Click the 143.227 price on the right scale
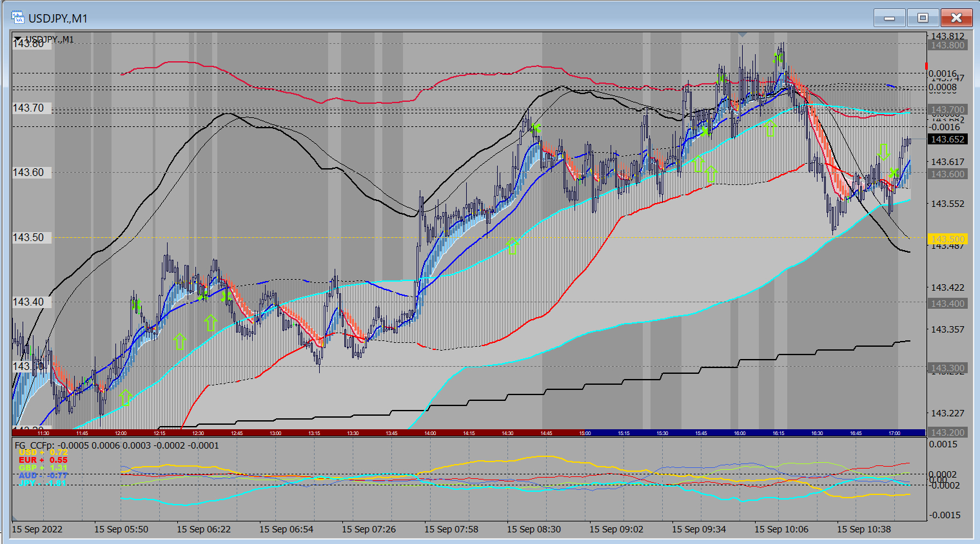The width and height of the screenshot is (980, 544). tap(948, 413)
